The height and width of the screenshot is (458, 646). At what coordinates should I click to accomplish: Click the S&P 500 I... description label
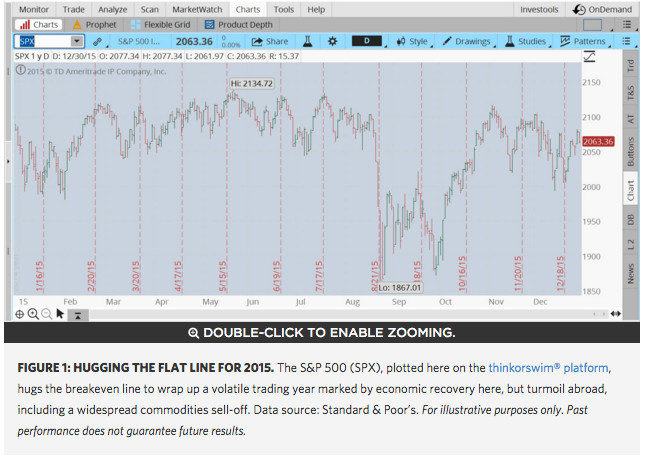(139, 41)
